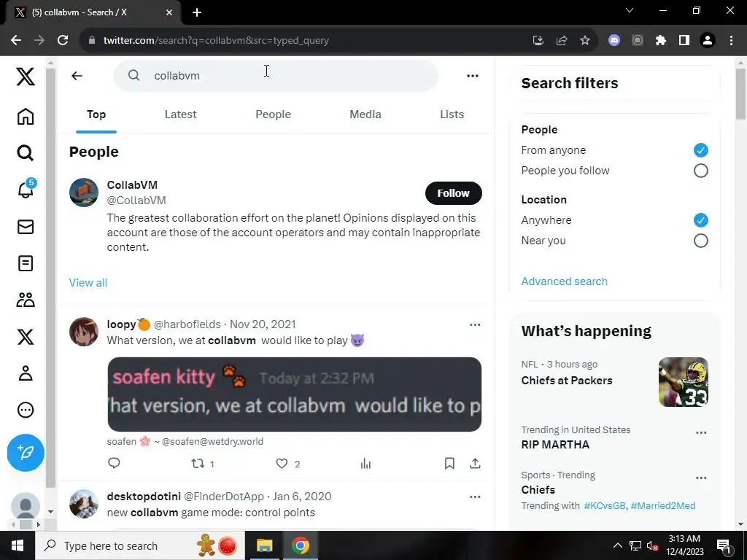
Task: Open More circle-ellipsis icon in sidebar
Action: 26,410
